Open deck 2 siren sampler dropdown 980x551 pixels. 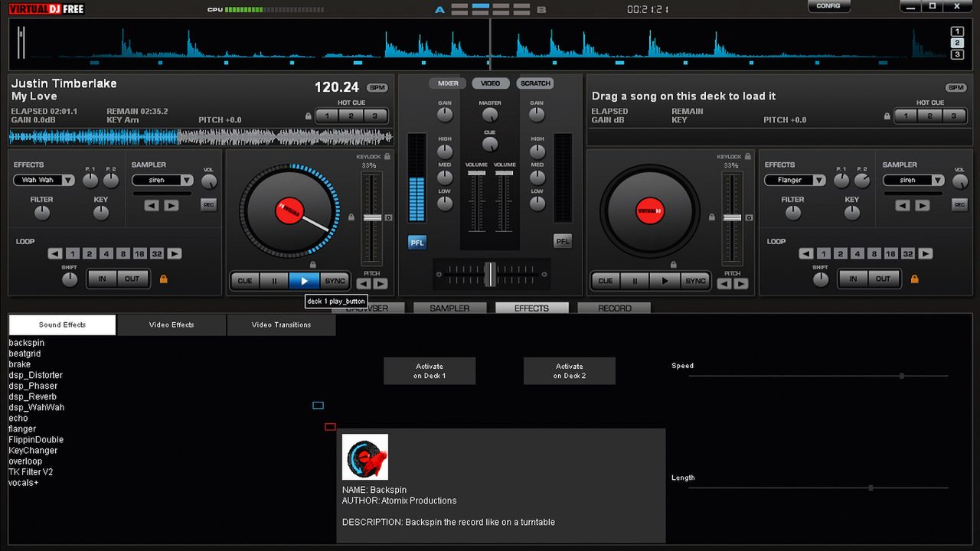[914, 181]
